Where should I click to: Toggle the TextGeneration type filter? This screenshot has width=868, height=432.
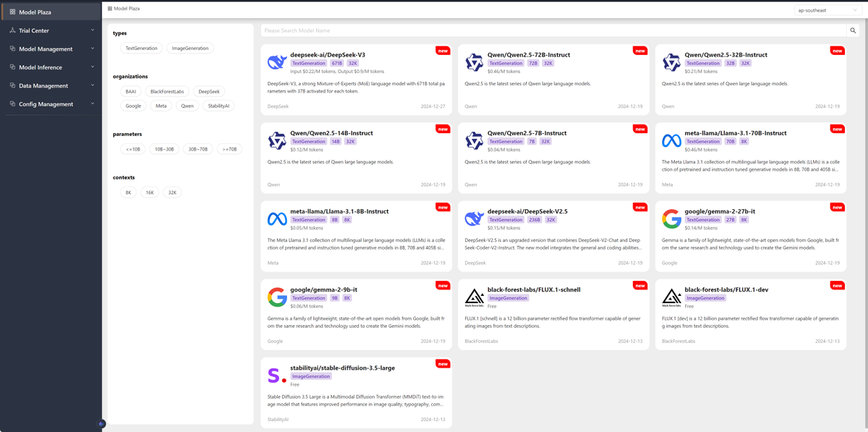141,48
